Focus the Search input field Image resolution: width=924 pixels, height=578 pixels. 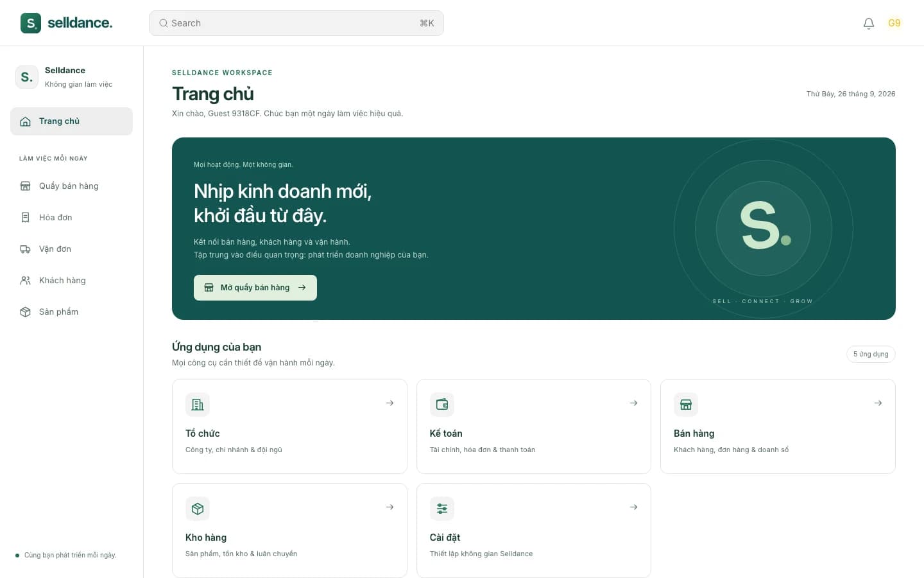point(296,23)
